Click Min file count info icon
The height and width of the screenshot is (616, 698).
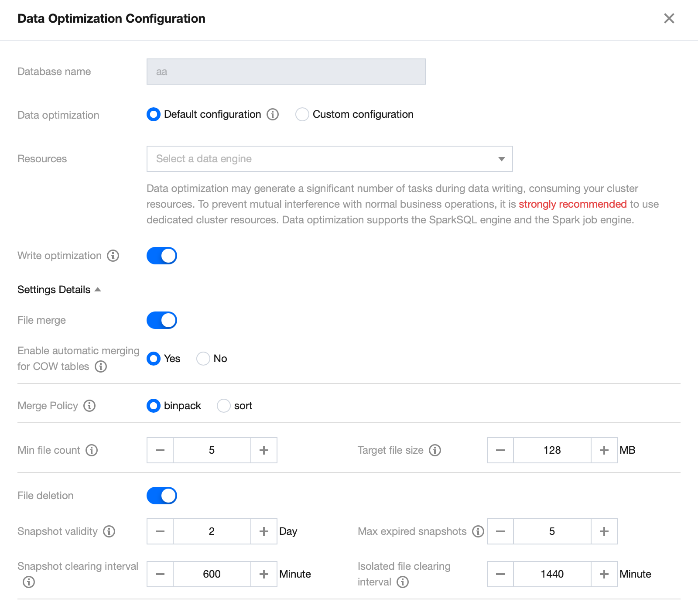(92, 450)
